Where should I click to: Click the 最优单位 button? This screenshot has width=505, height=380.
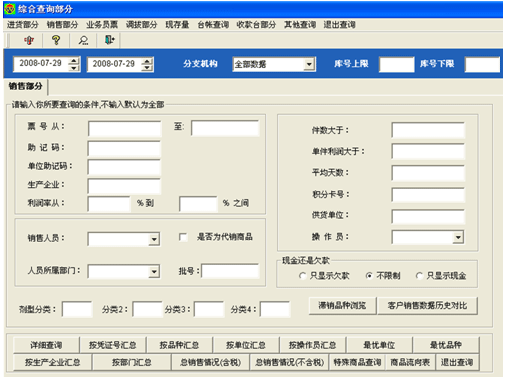click(379, 345)
